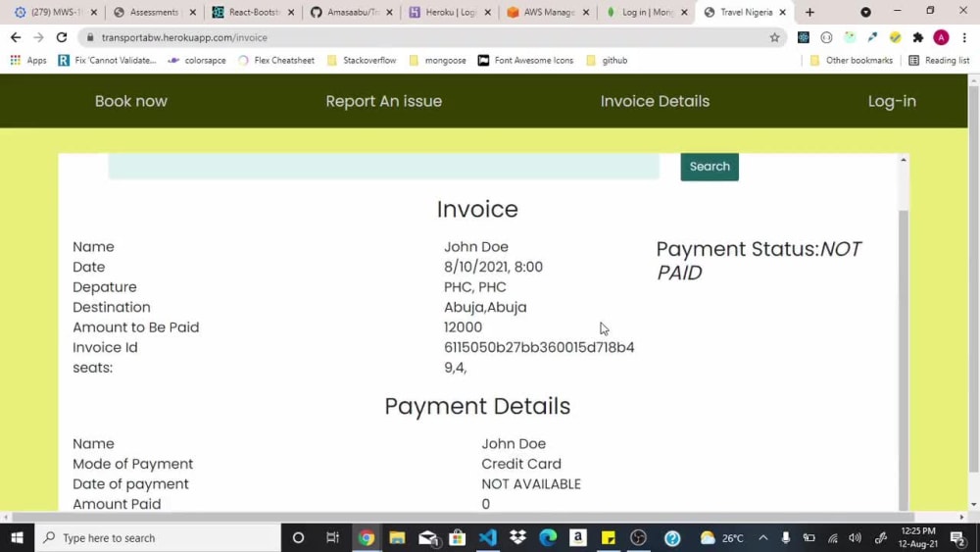The height and width of the screenshot is (552, 980).
Task: Close the Travel Nigeria tab
Action: coord(782,12)
